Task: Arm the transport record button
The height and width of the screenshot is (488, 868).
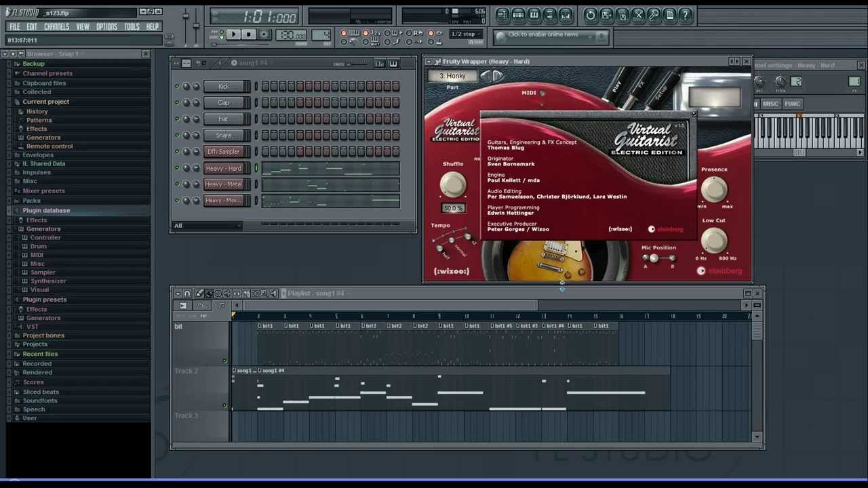Action: 264,35
